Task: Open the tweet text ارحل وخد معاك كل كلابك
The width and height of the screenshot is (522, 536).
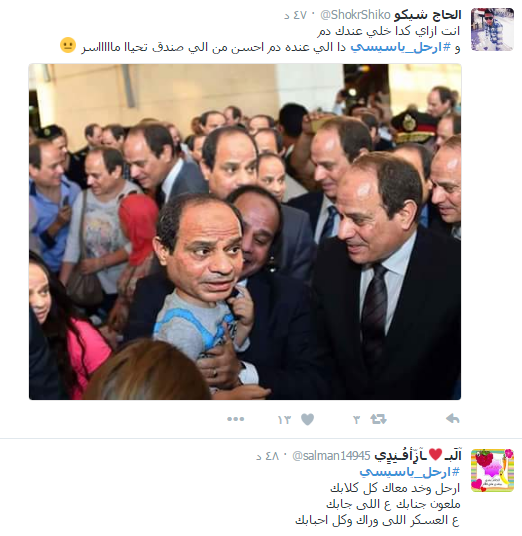Action: coord(395,488)
